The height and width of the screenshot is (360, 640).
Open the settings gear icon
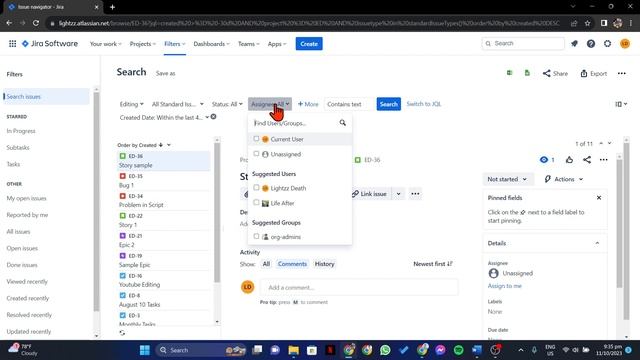(x=607, y=43)
